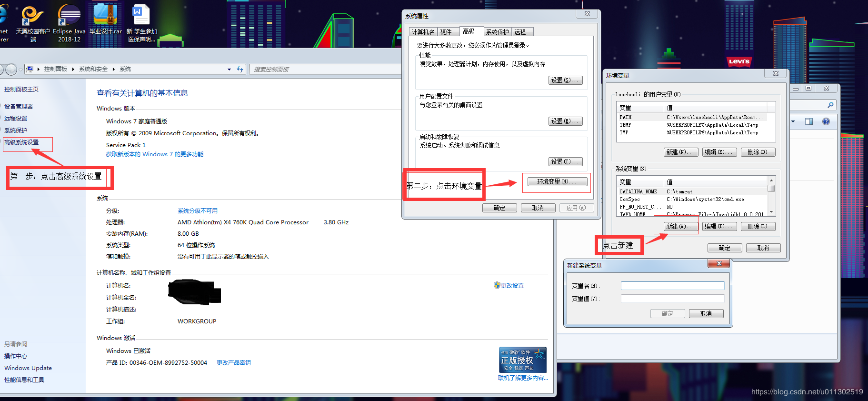Open the 新 学生参加医保声明 Word document icon
Screen dimensions: 868x401
(141, 23)
